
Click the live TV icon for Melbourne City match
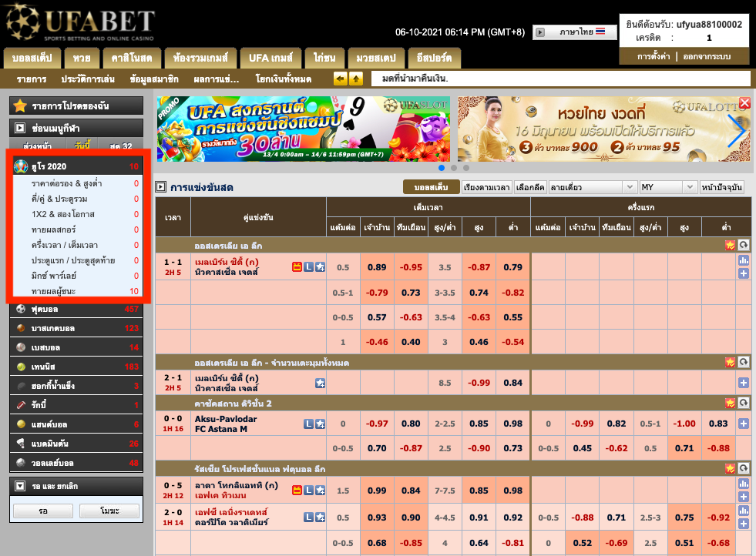click(297, 267)
